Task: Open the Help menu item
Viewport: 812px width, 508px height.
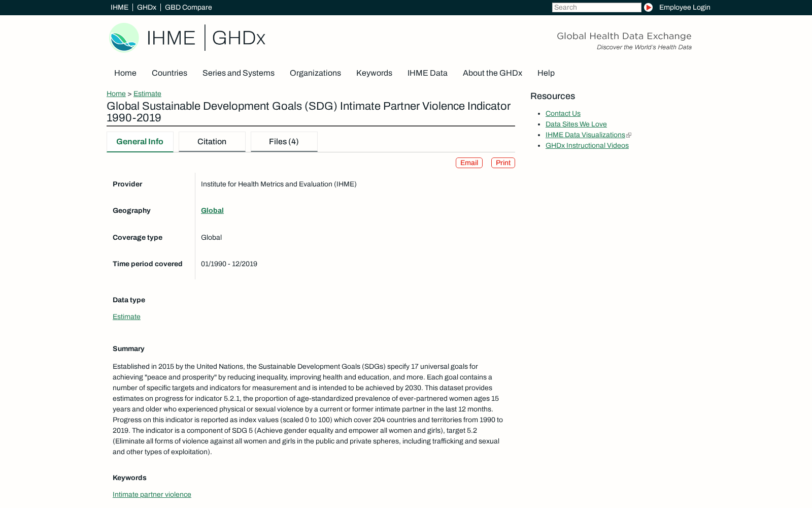Action: [546, 73]
